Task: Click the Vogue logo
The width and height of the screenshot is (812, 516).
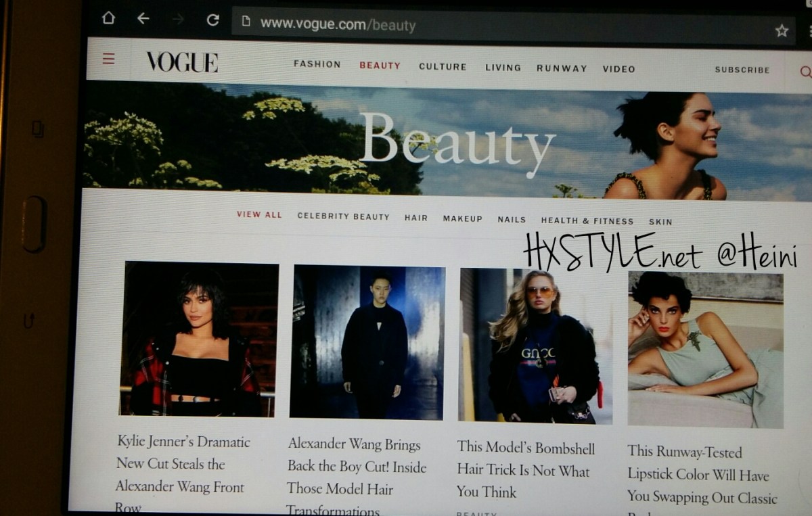Action: tap(182, 62)
